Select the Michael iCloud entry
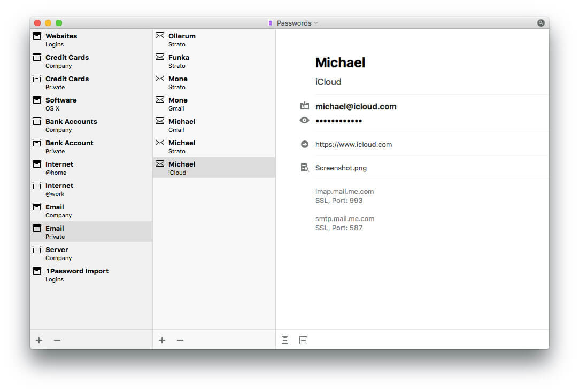Screen dimensions: 579x392 click(214, 168)
